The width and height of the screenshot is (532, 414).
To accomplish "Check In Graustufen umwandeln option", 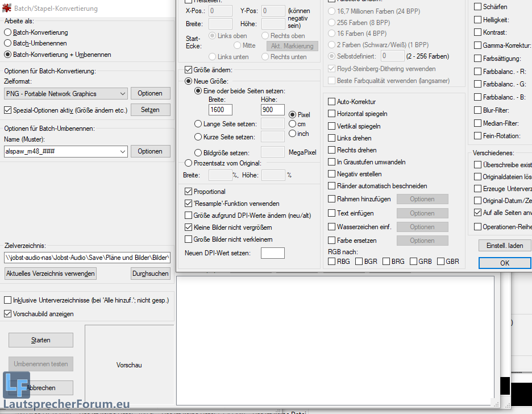I will [x=331, y=162].
